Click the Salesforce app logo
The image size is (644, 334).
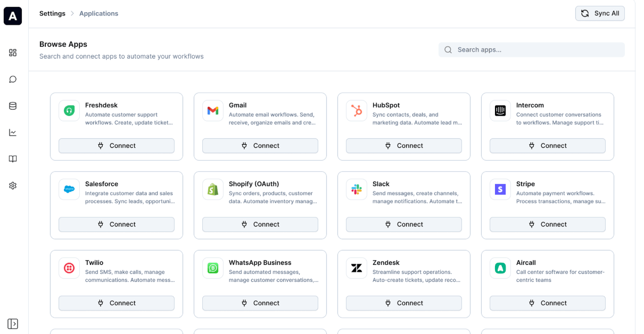tap(69, 189)
